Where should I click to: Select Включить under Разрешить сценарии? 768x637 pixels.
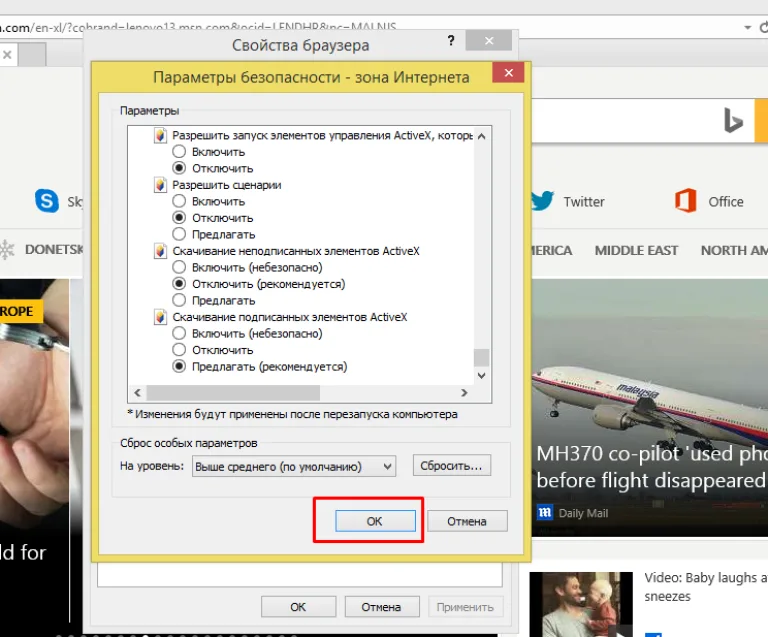[179, 201]
